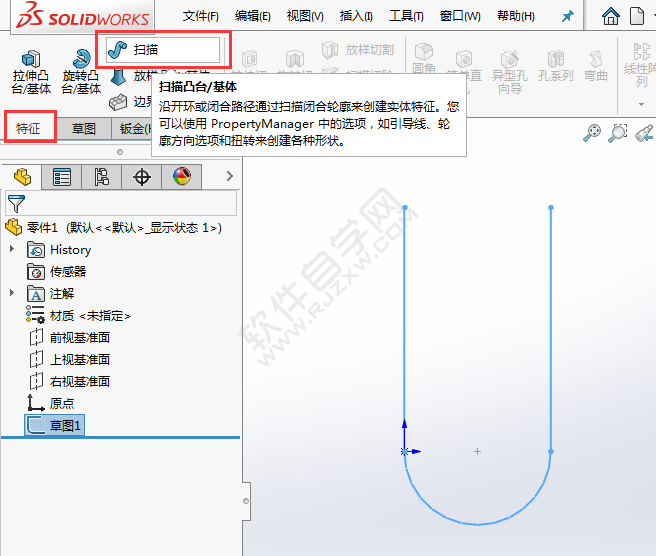Click the New document icon
The image size is (656, 556).
click(x=636, y=16)
